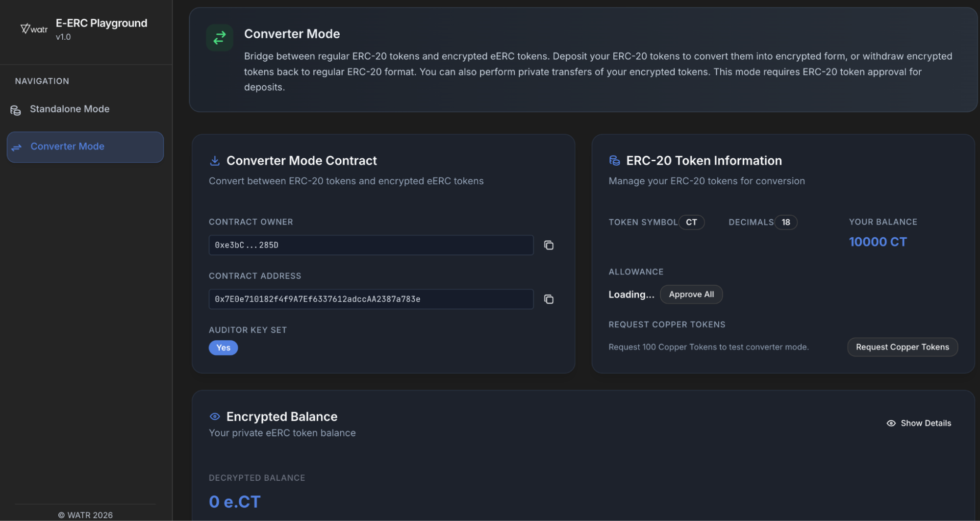Image resolution: width=980 pixels, height=521 pixels.
Task: Click the 10000 CT balance value
Action: [878, 242]
